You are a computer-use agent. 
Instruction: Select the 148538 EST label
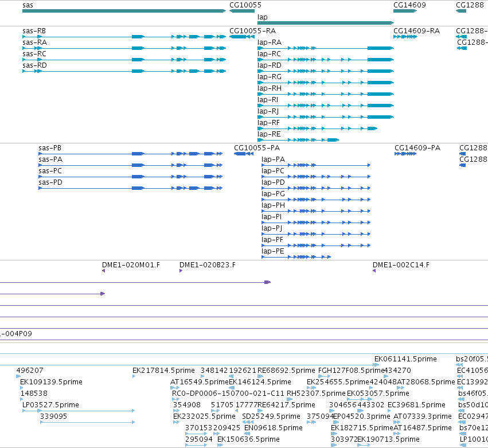click(34, 394)
